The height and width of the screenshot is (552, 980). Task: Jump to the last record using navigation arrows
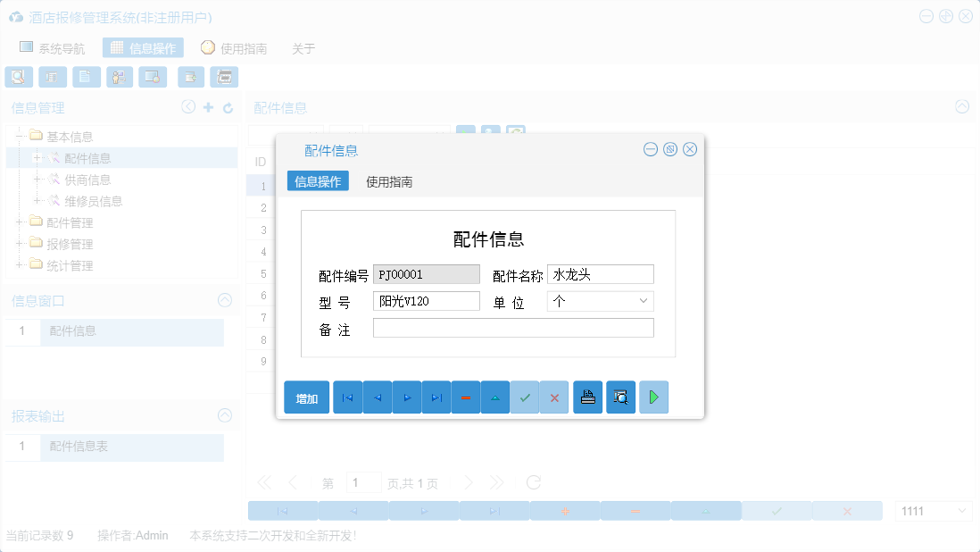pos(436,397)
